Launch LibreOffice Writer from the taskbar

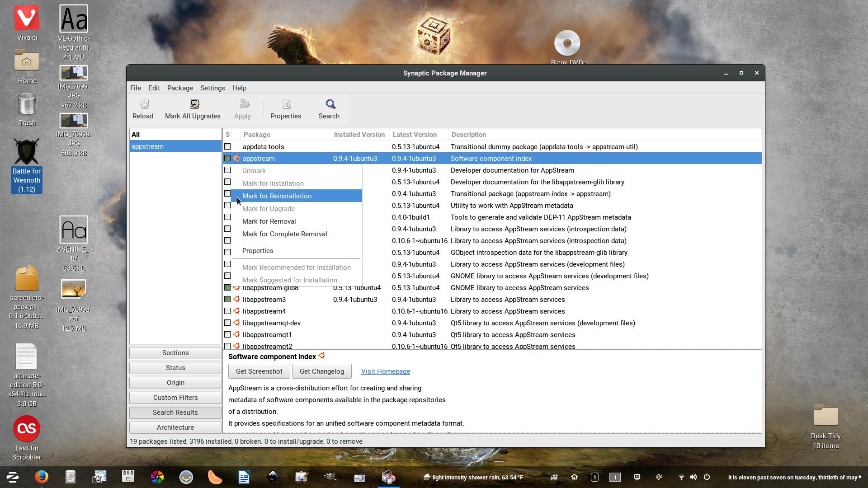(244, 477)
